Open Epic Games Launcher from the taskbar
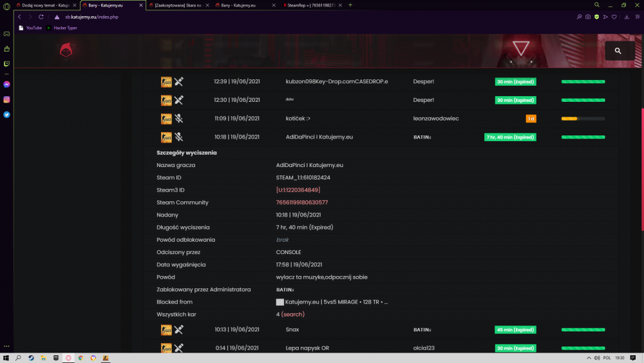Viewport: 644px width, 363px height. point(56,358)
